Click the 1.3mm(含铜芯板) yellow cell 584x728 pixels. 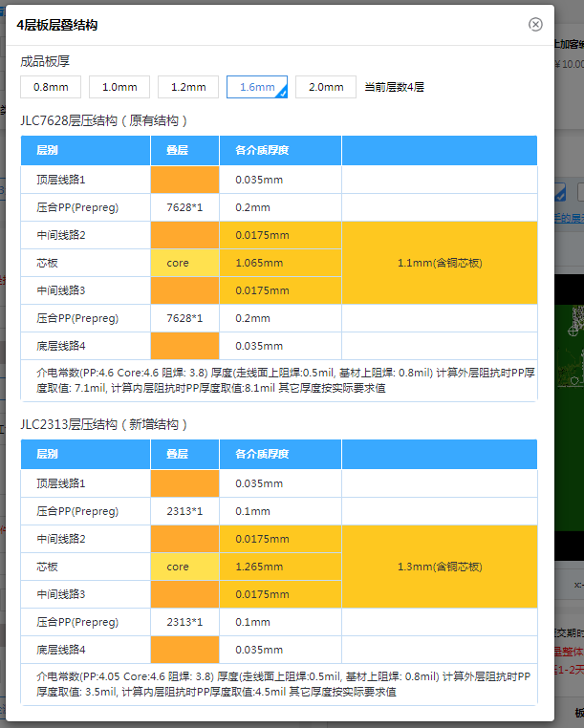439,567
